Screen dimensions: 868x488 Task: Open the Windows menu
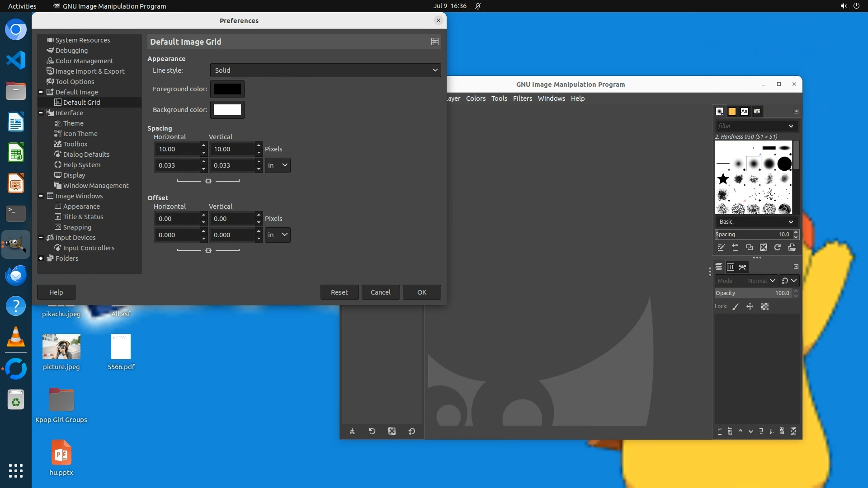[551, 99]
